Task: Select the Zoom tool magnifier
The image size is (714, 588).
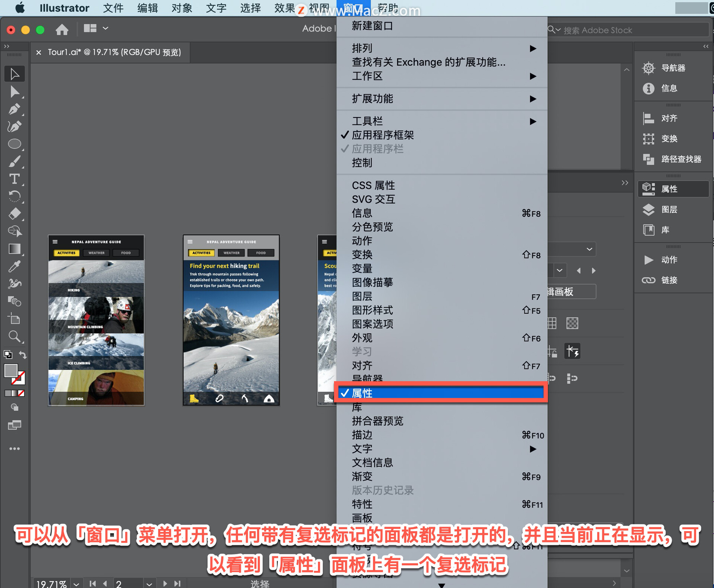Action: tap(15, 336)
